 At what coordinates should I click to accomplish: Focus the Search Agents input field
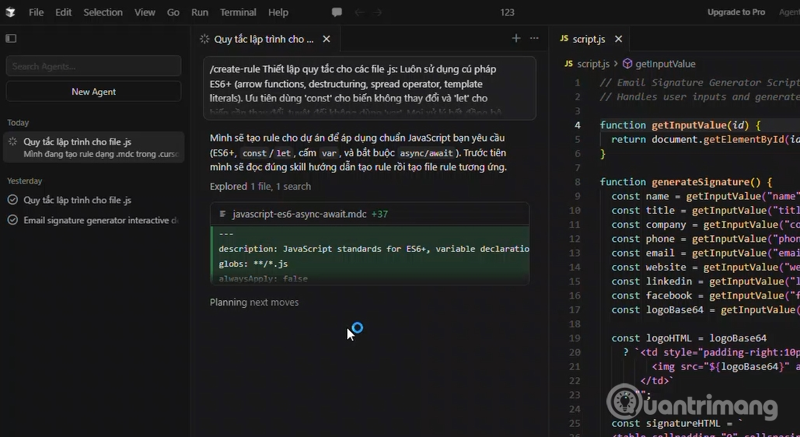point(94,66)
